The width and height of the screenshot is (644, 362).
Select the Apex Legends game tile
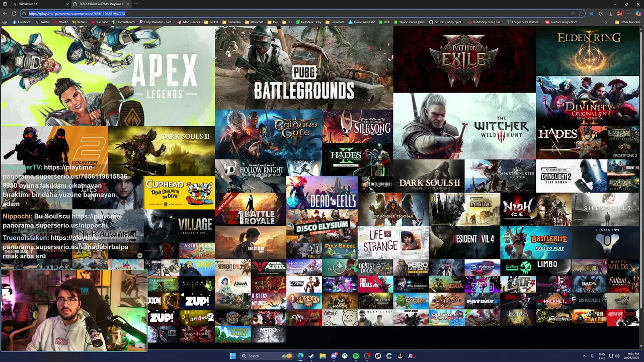point(108,76)
